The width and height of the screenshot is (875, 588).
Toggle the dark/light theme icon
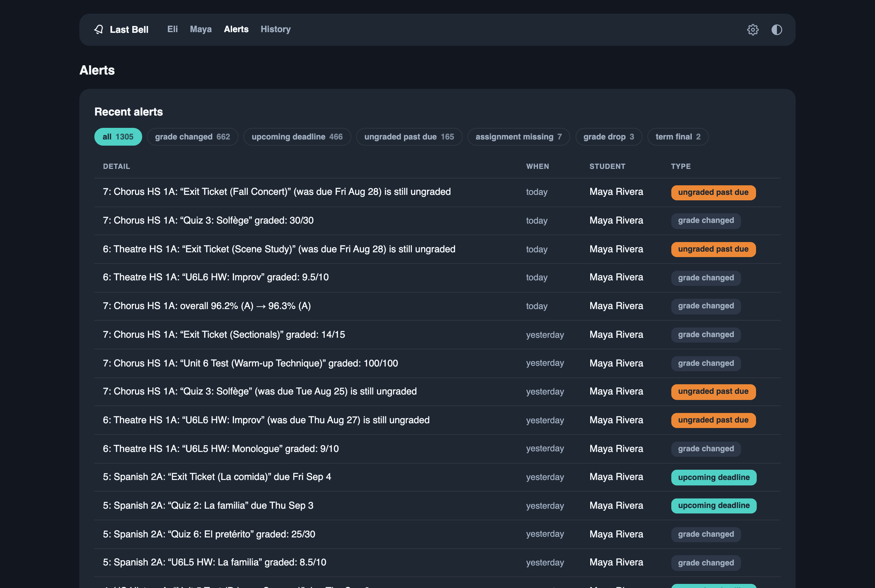[777, 30]
